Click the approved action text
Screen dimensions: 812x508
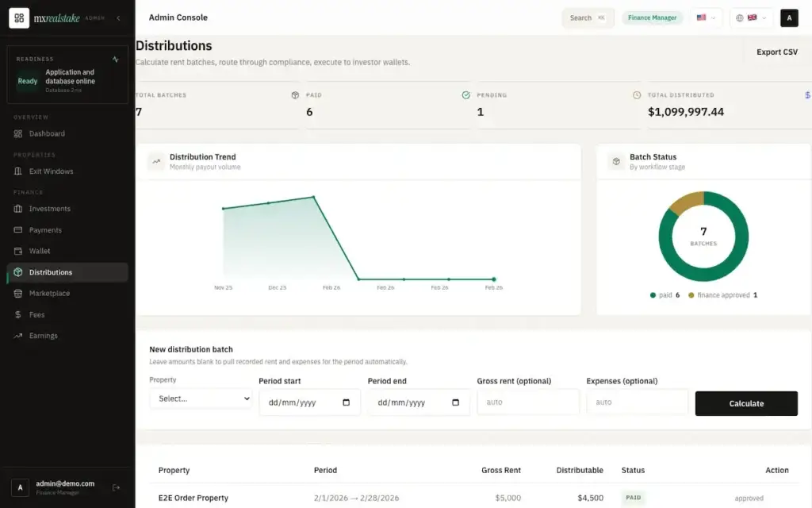pyautogui.click(x=749, y=498)
